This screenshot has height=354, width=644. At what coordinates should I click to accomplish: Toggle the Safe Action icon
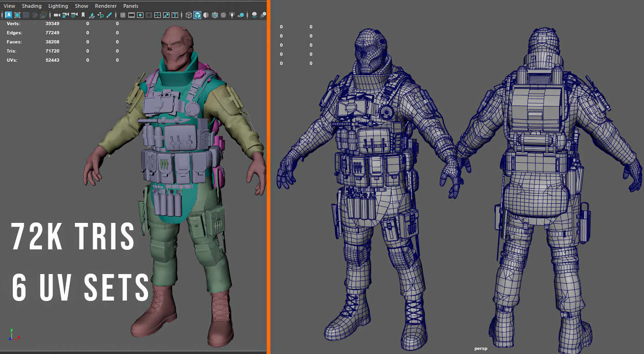tap(166, 15)
